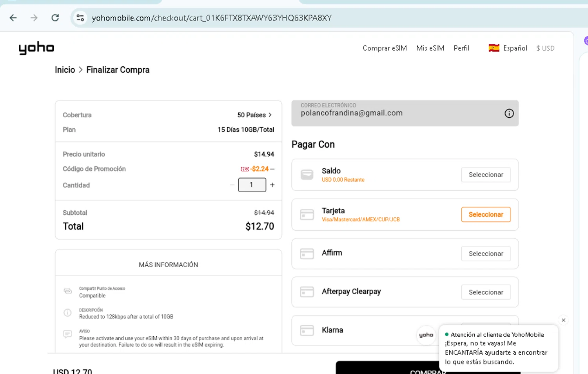Close the customer support chat popup
Screen dimensions: 588x374
[563, 320]
